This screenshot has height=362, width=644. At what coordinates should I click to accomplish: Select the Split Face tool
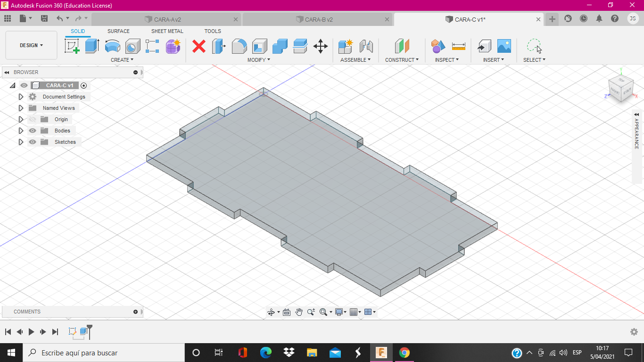(x=300, y=46)
